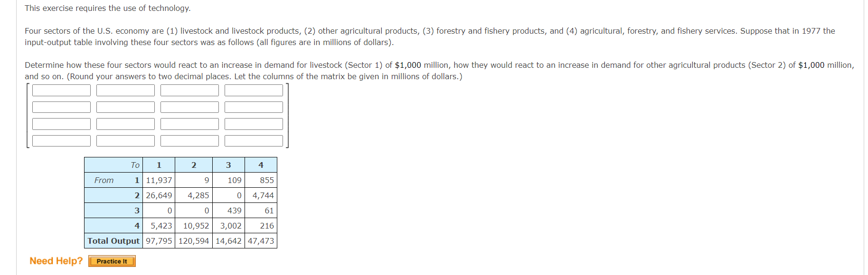Click the third input box in row two
Image resolution: width=868 pixels, height=275 pixels.
coord(189,107)
